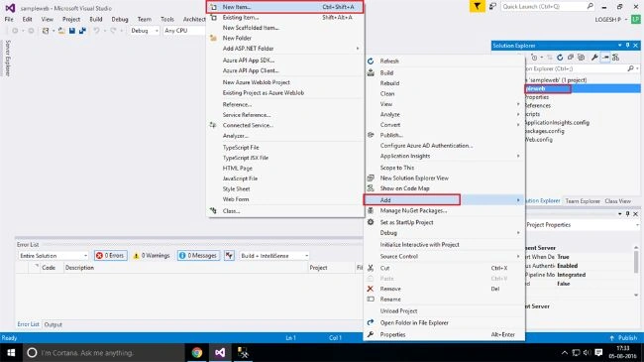Click the Windows Start button

(x=11, y=352)
